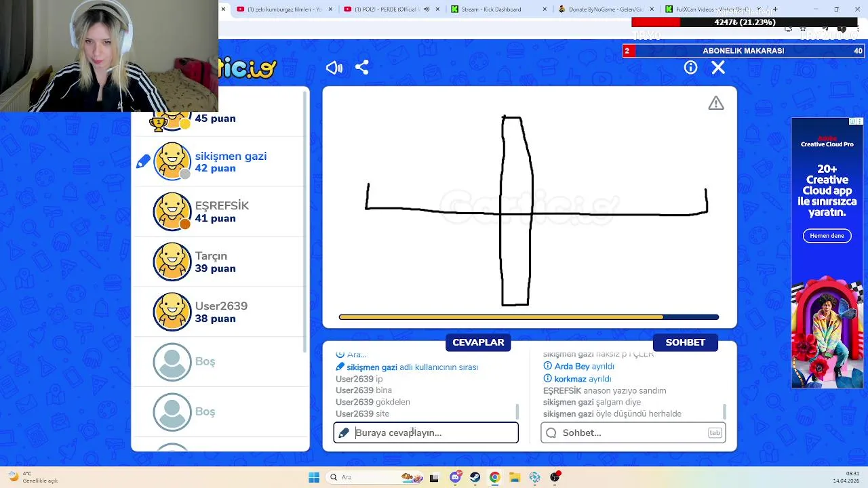Viewport: 868px width, 488px height.
Task: Click 'Hemen dene' button in Adobe ad
Action: point(827,236)
